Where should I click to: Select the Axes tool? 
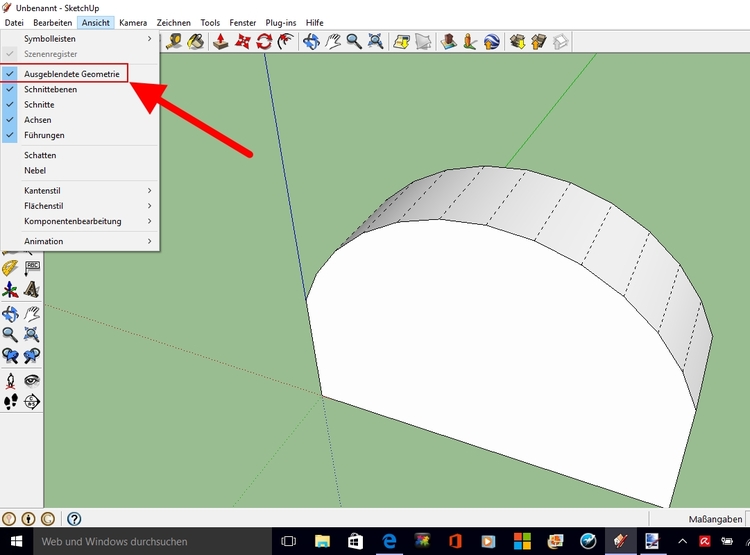[x=11, y=289]
